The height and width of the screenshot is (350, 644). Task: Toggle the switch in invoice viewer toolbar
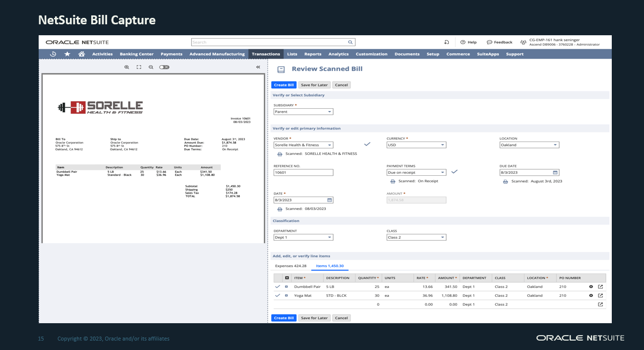coord(164,67)
